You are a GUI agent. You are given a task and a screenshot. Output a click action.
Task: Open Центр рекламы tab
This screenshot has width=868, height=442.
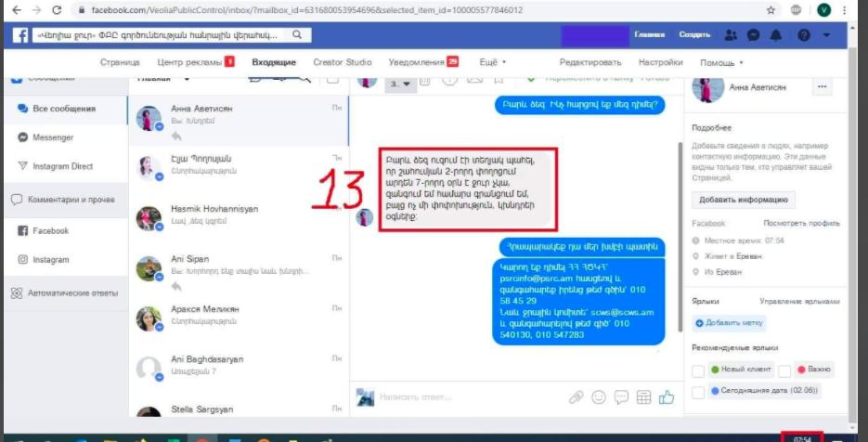click(195, 62)
